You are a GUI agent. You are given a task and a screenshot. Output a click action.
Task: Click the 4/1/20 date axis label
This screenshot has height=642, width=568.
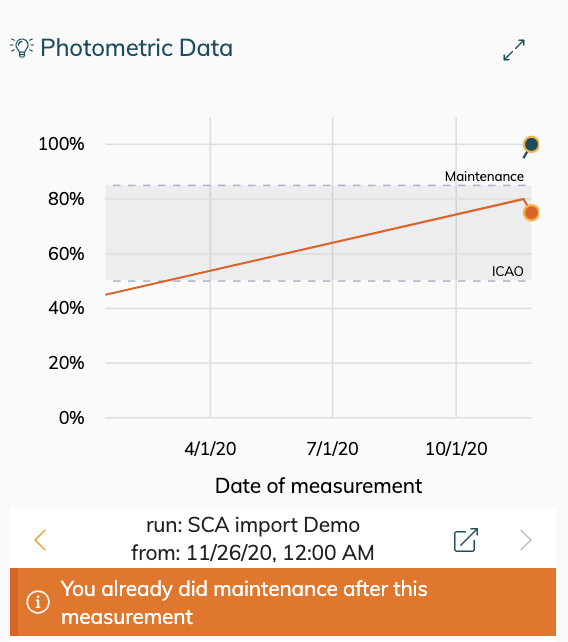210,449
